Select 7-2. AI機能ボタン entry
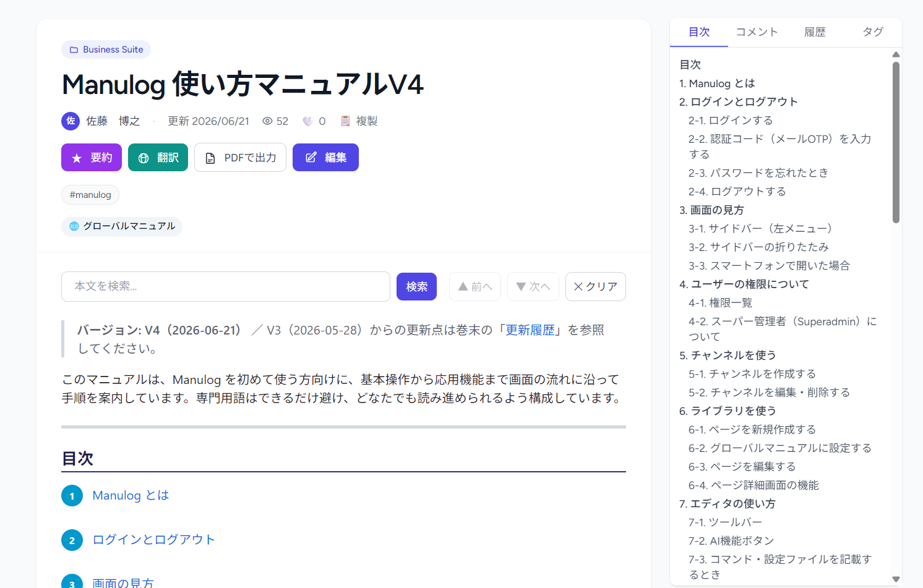Screen dimensions: 923x588 (731, 541)
